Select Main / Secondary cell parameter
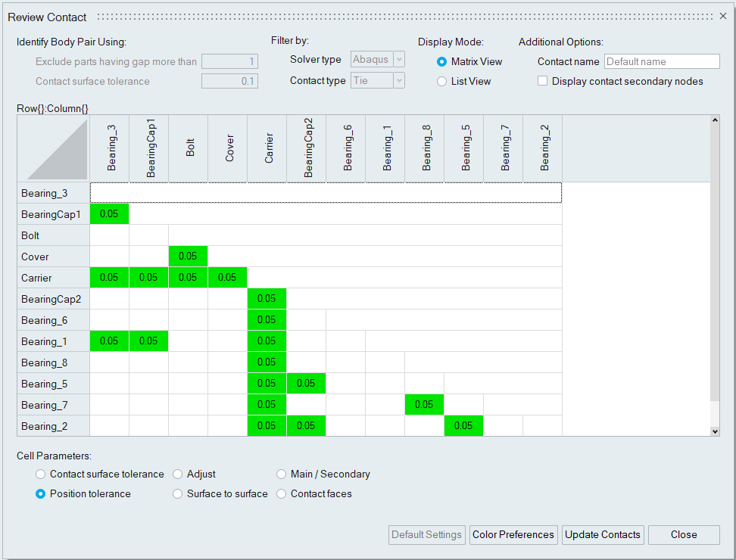Image resolution: width=736 pixels, height=560 pixels. 282,474
